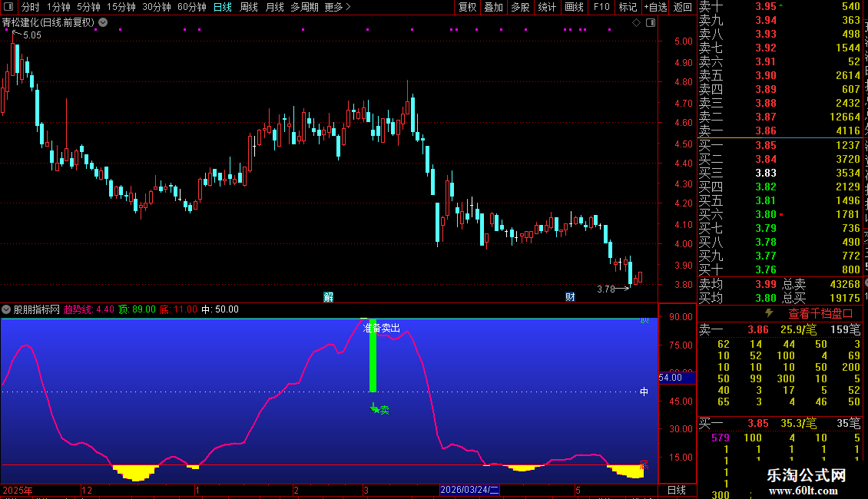Image resolution: width=868 pixels, height=499 pixels.
Task: Click the 顶: 89.00 indicator value
Action: [137, 309]
